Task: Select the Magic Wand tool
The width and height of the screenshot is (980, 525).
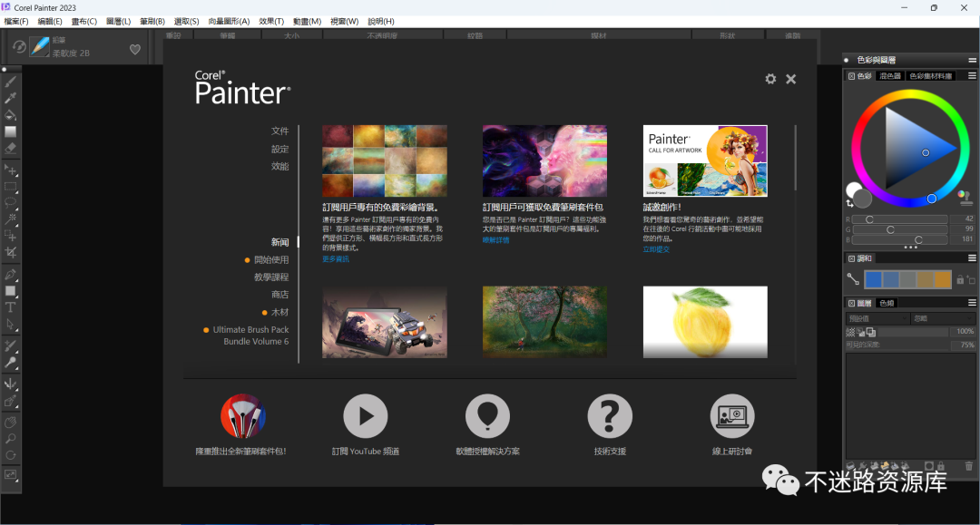Action: 11,219
